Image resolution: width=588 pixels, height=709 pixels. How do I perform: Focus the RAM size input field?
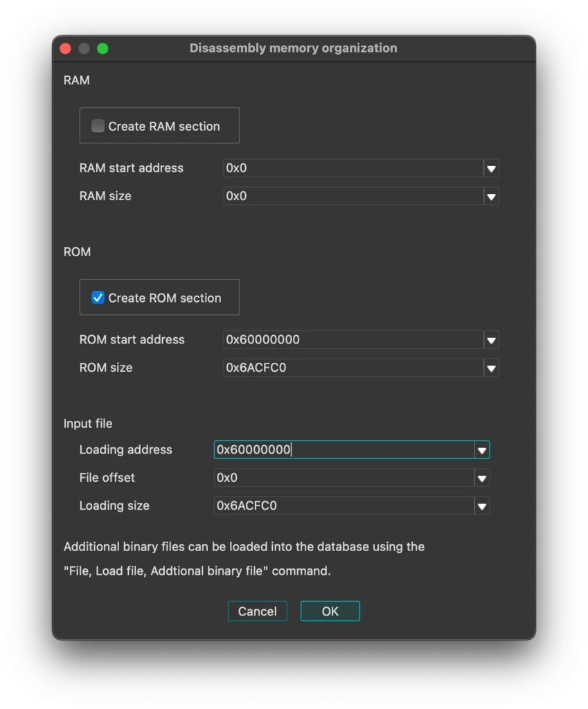(353, 197)
